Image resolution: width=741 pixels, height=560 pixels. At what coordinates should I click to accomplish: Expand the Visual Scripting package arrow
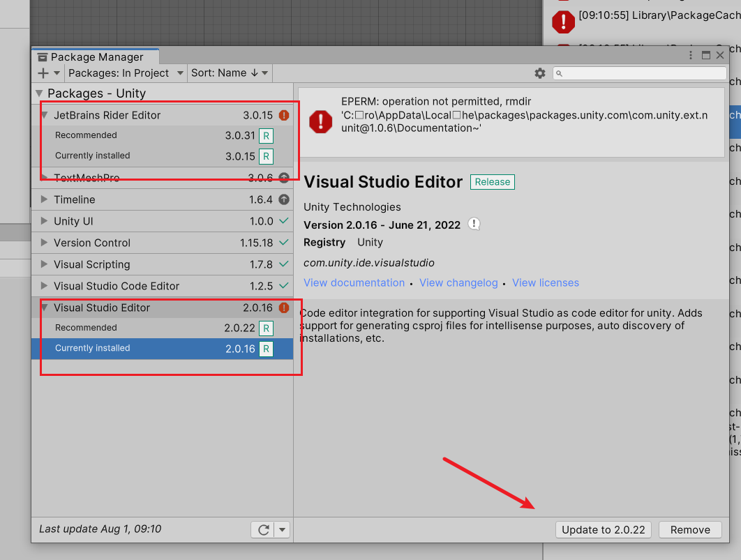coord(44,264)
